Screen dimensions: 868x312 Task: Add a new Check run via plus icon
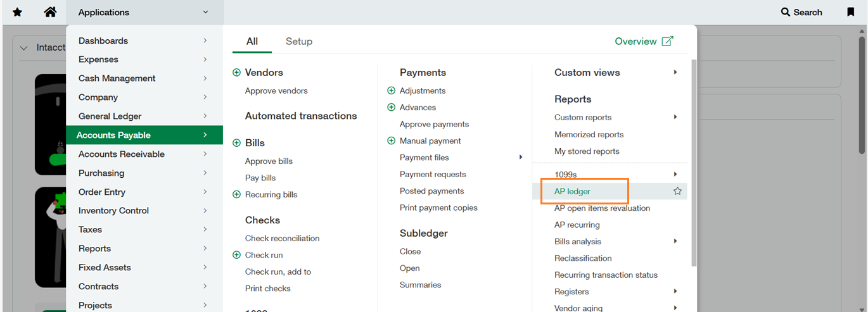pyautogui.click(x=237, y=255)
